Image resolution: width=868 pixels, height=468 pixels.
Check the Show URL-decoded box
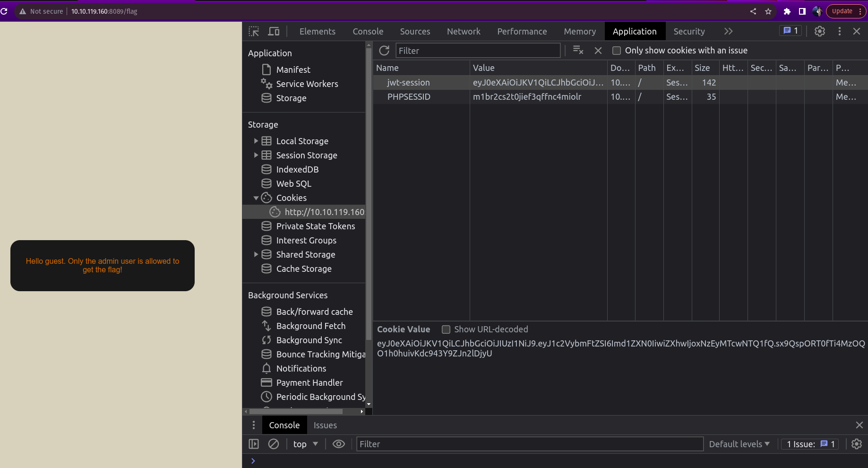click(446, 329)
